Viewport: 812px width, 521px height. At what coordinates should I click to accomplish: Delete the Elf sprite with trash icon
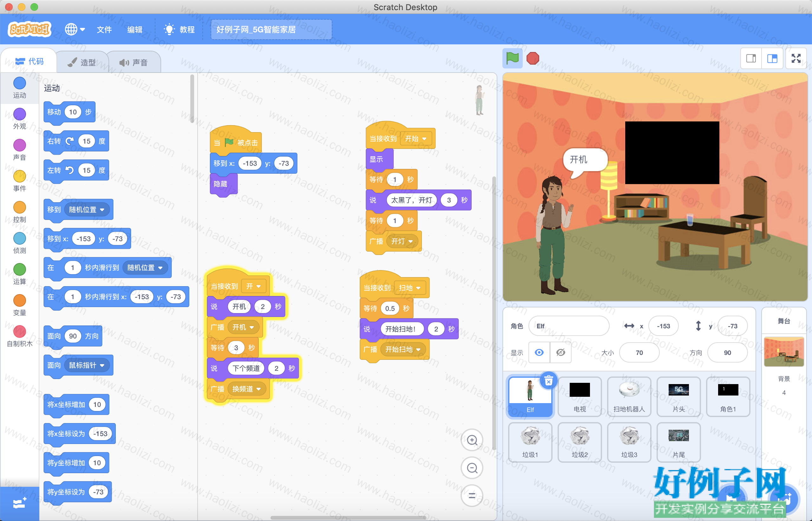pyautogui.click(x=548, y=381)
